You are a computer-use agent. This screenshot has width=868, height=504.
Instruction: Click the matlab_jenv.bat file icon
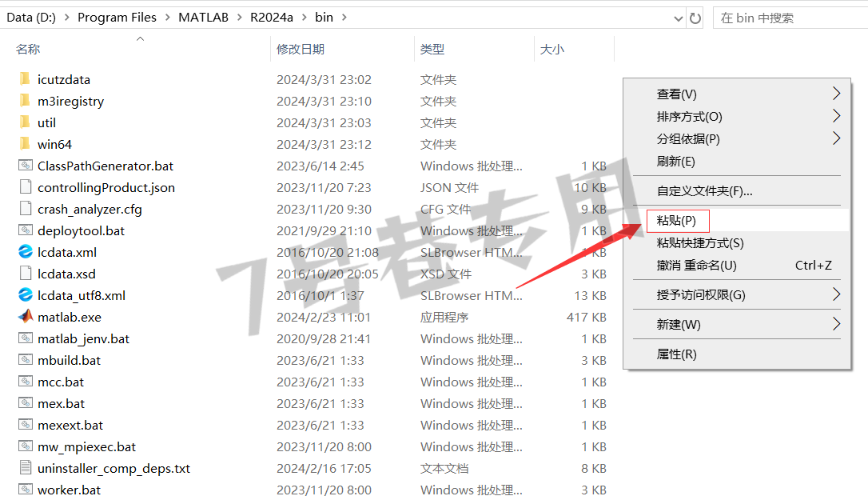pos(26,338)
